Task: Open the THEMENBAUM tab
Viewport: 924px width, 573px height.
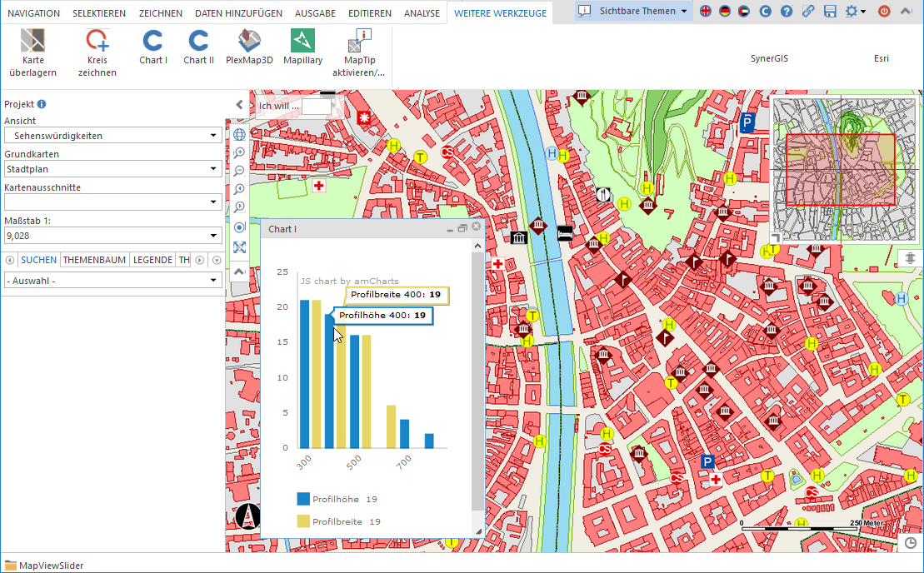Action: (94, 260)
